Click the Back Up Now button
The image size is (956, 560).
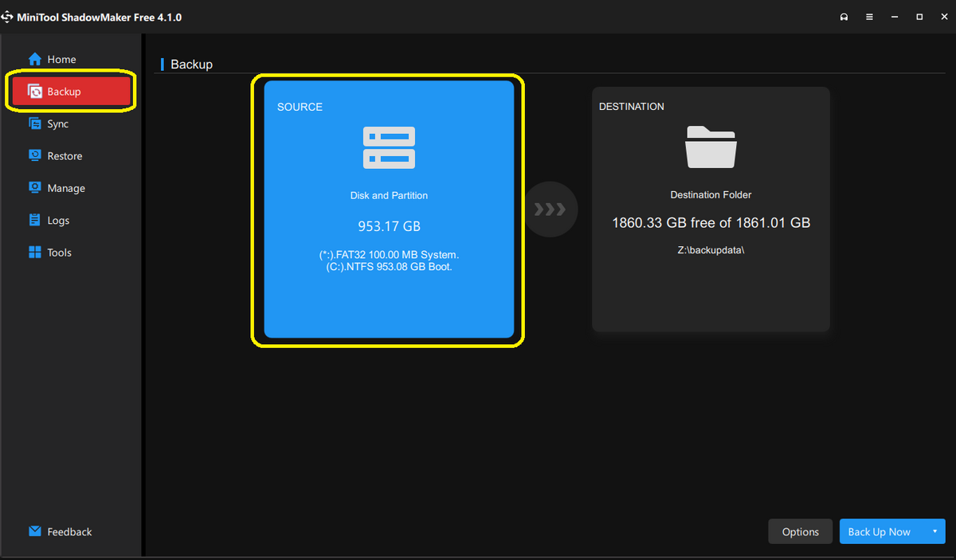click(880, 531)
